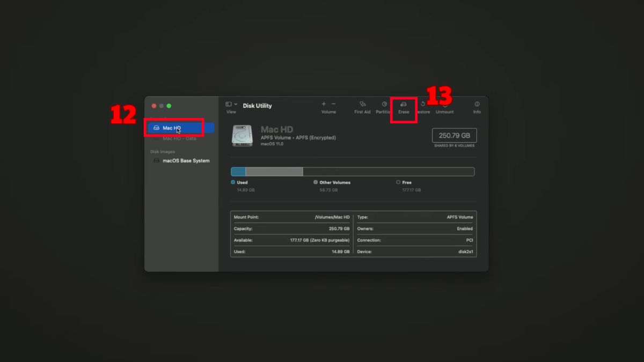Click the large Mac HD drive icon
The width and height of the screenshot is (644, 362).
[243, 136]
